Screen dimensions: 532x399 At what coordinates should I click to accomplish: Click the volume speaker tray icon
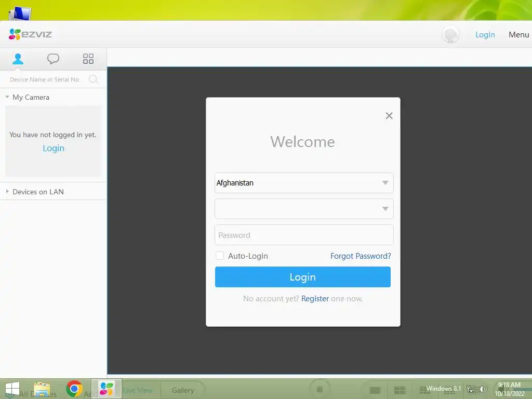(x=483, y=389)
